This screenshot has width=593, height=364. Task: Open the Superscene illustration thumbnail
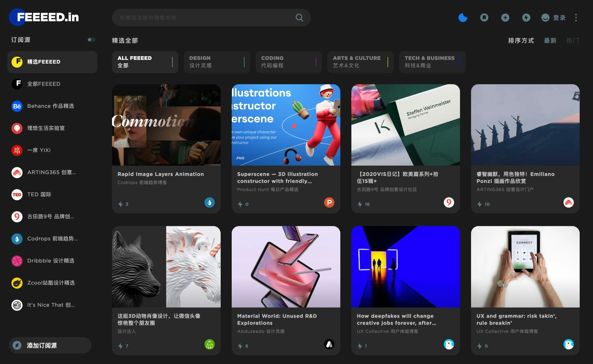(x=286, y=125)
